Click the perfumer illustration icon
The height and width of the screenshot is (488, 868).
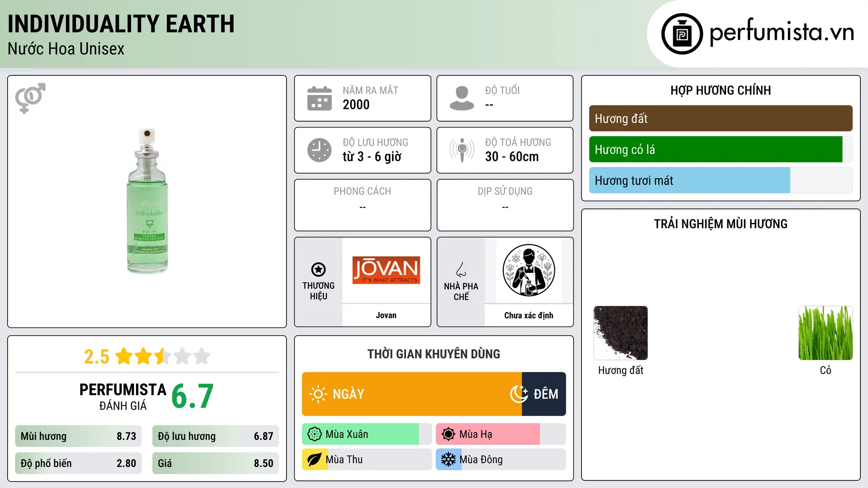pos(529,270)
